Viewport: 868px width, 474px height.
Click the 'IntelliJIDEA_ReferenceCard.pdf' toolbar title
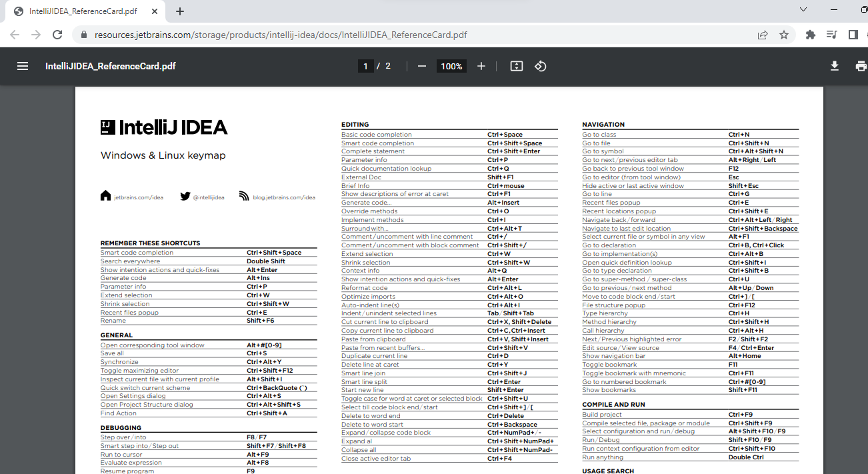(111, 66)
